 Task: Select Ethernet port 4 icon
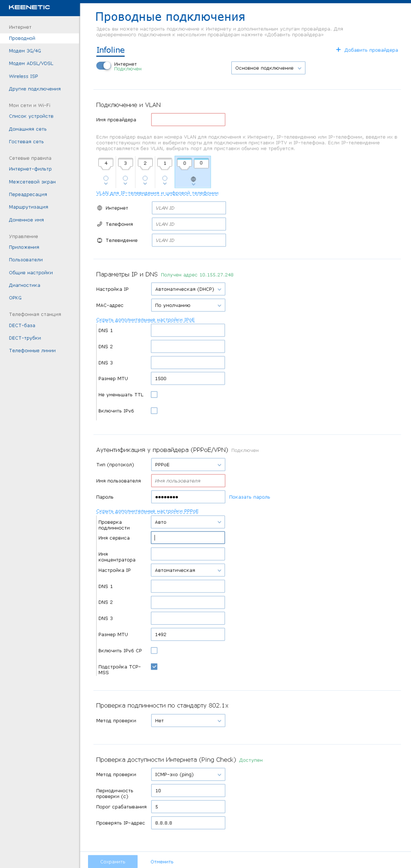tap(106, 164)
